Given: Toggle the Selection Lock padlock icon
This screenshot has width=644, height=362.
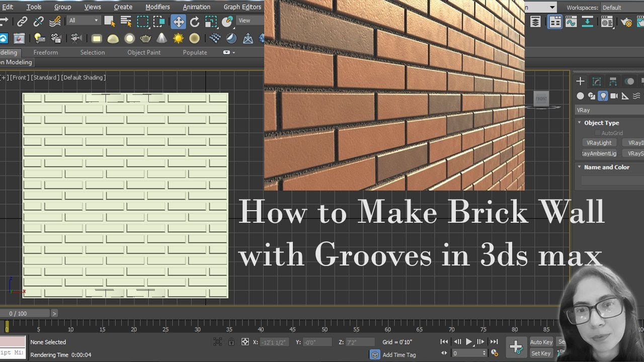Looking at the screenshot, I should pos(231,342).
